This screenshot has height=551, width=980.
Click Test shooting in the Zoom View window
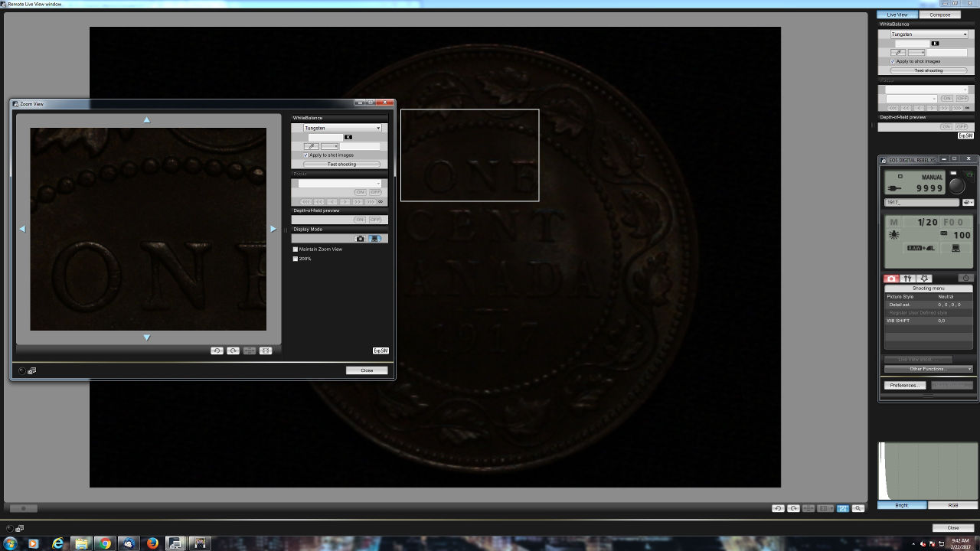341,165
